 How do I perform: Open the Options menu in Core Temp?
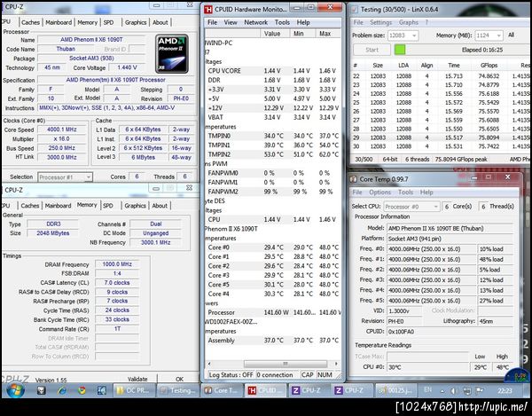click(x=379, y=192)
